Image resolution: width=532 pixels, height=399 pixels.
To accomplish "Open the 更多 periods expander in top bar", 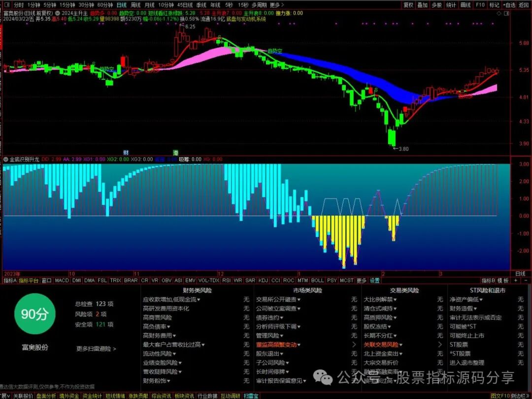I will (x=276, y=5).
